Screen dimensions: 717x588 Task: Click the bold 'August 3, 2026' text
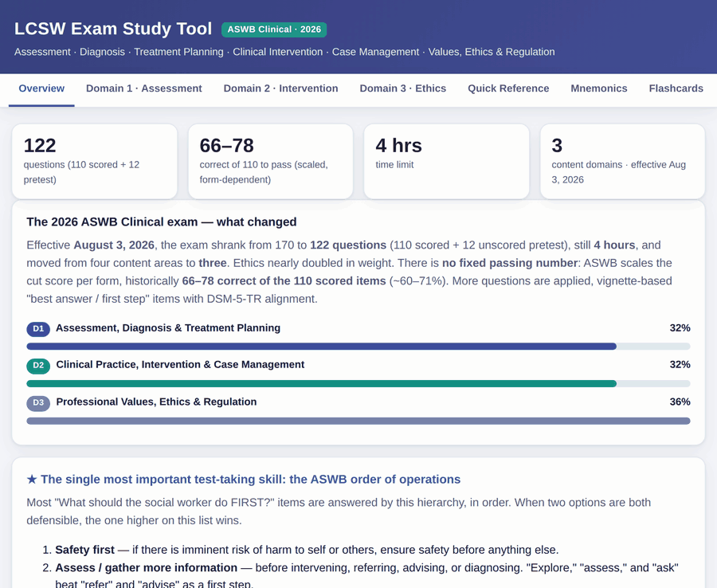pyautogui.click(x=114, y=245)
